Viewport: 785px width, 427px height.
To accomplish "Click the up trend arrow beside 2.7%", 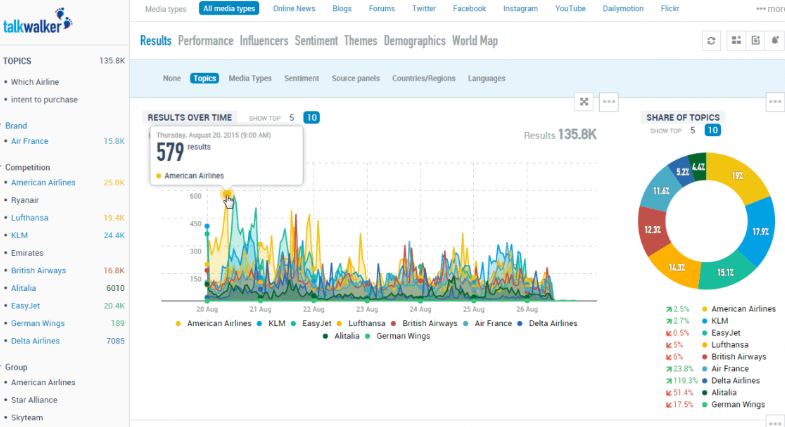I will 668,321.
